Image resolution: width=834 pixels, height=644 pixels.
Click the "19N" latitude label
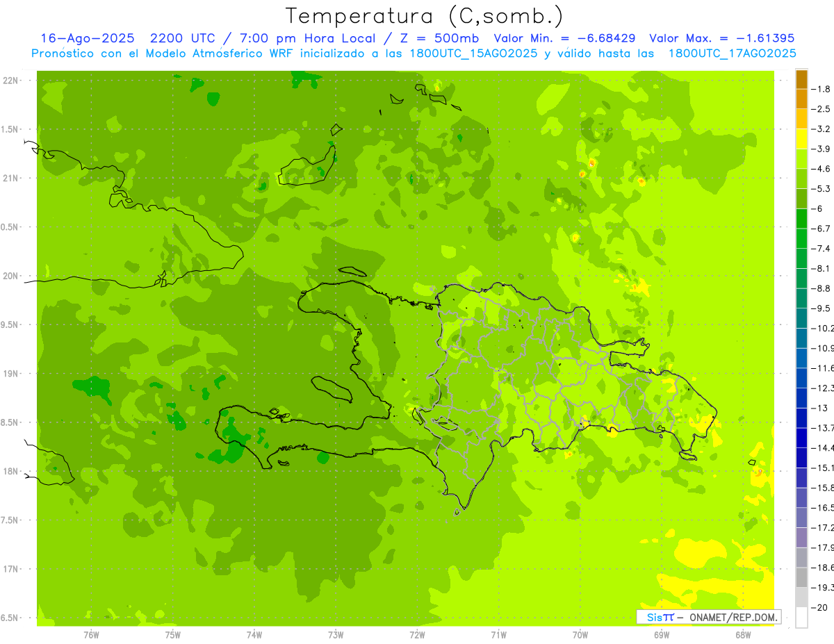11,373
